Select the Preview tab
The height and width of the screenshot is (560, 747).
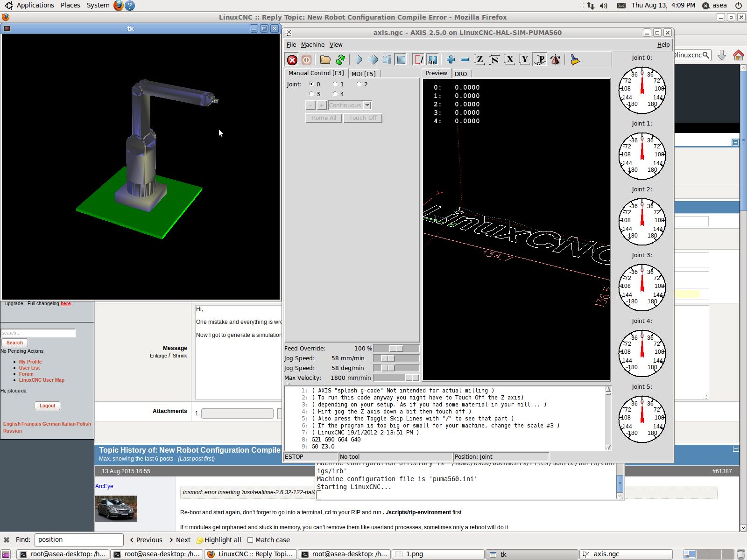pyautogui.click(x=437, y=73)
